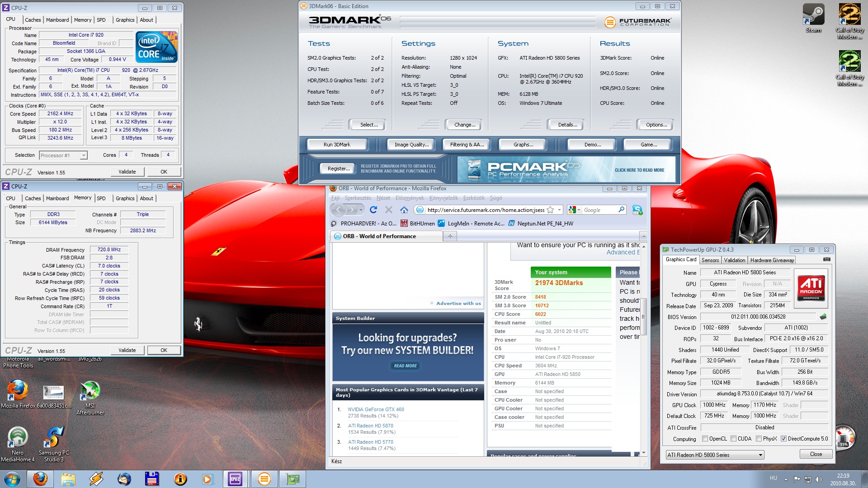The width and height of the screenshot is (868, 488).
Task: Open the Validation tab in GPU-Z
Action: point(734,260)
